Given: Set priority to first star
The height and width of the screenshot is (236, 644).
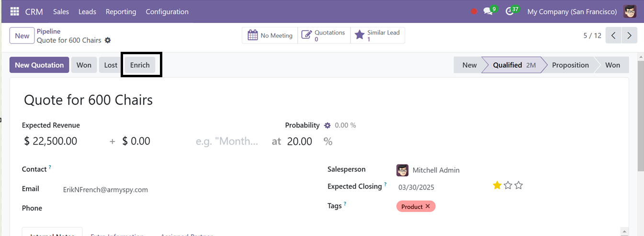Looking at the screenshot, I should pyautogui.click(x=497, y=185).
